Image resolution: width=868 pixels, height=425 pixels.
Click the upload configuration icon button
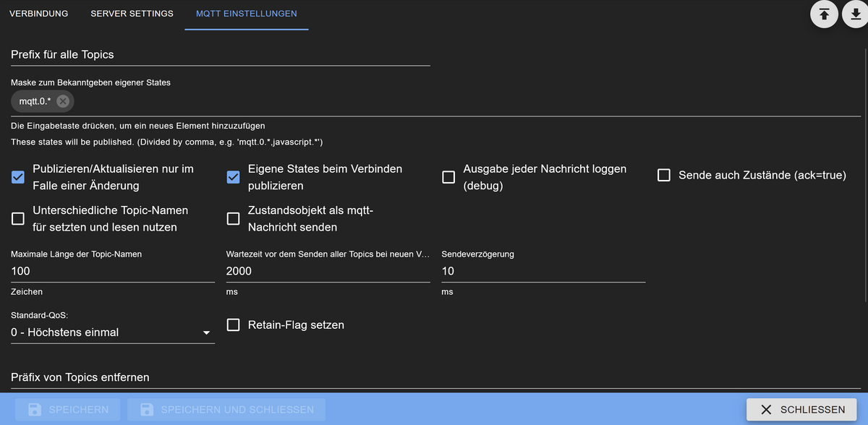click(x=824, y=14)
